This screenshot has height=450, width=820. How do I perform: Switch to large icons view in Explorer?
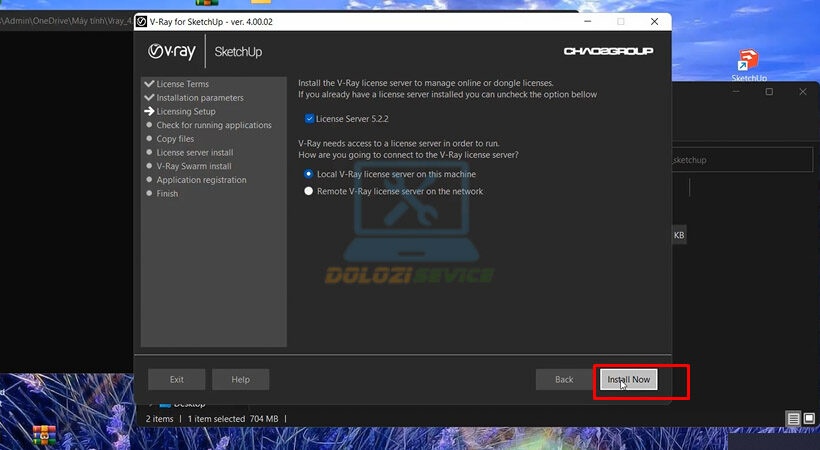810,418
